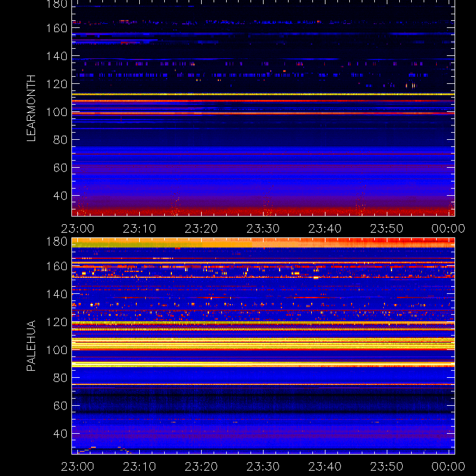
Task: Pick the 100 tick label on Palehua axis
Action: click(x=57, y=350)
